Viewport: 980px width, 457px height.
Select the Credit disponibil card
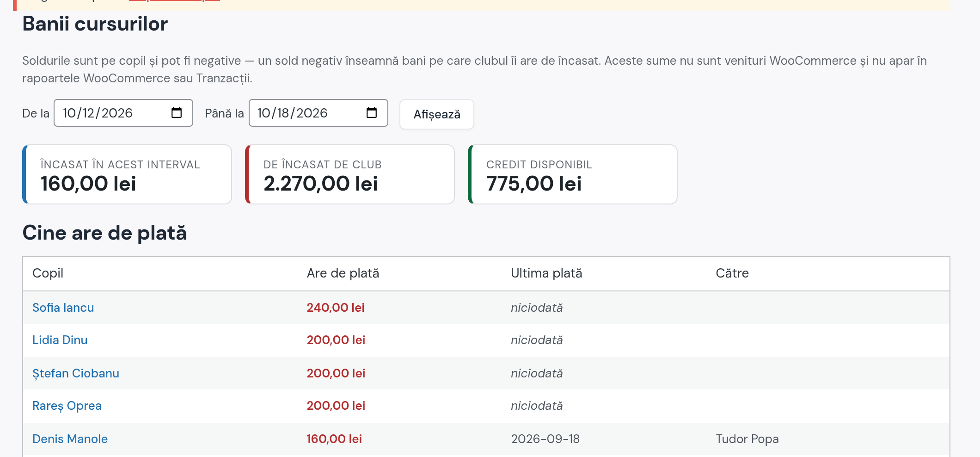(573, 174)
